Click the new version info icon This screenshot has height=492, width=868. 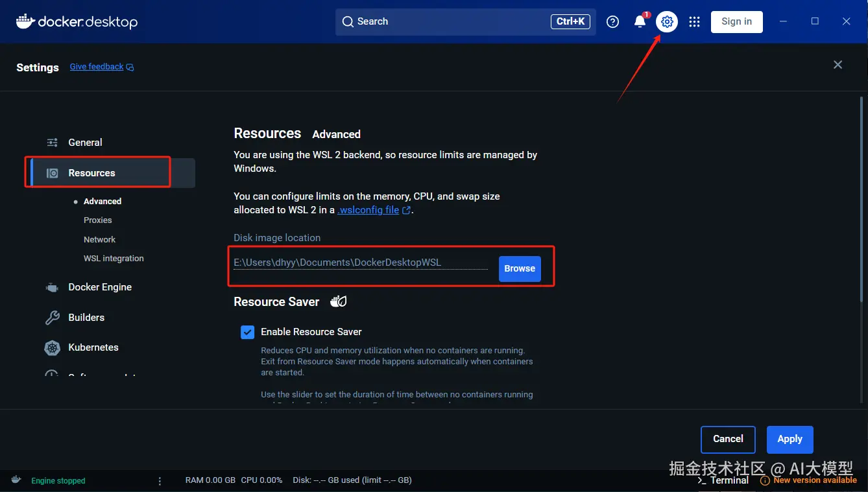pyautogui.click(x=765, y=481)
